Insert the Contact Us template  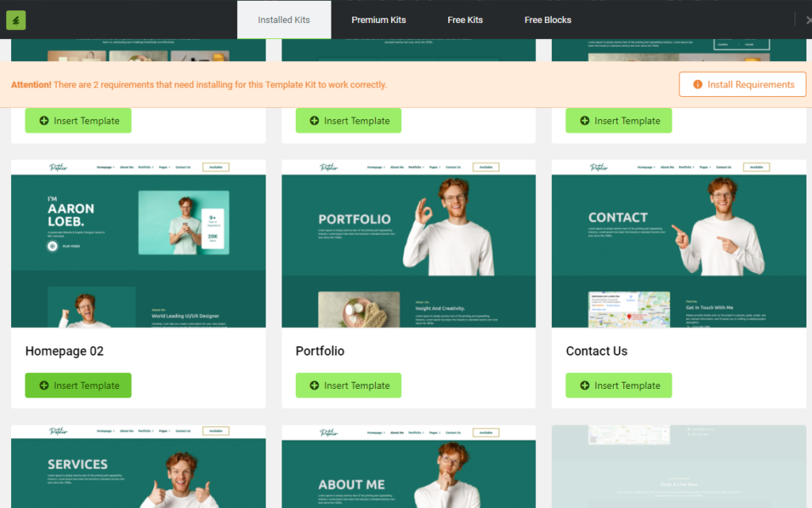coord(619,386)
